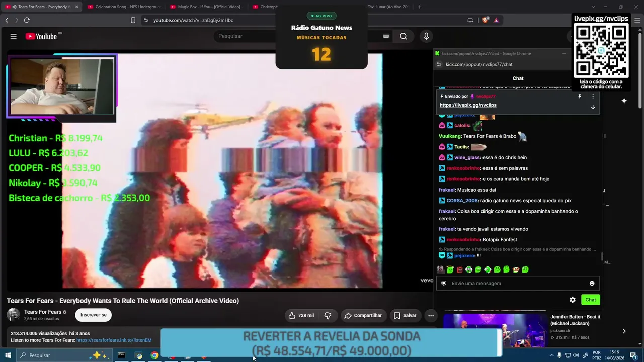This screenshot has height=362, width=644.
Task: Click the Jennifer Batten - Beat it video title
Action: click(x=576, y=320)
